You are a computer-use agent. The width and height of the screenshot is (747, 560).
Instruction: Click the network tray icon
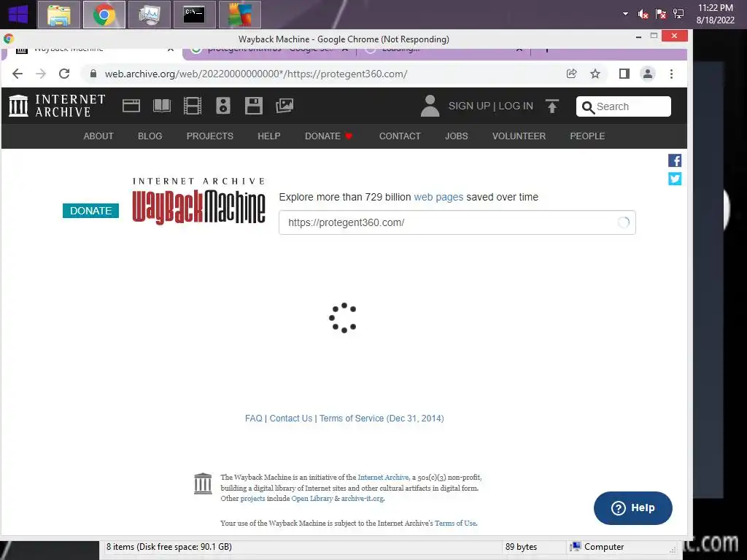pyautogui.click(x=678, y=15)
